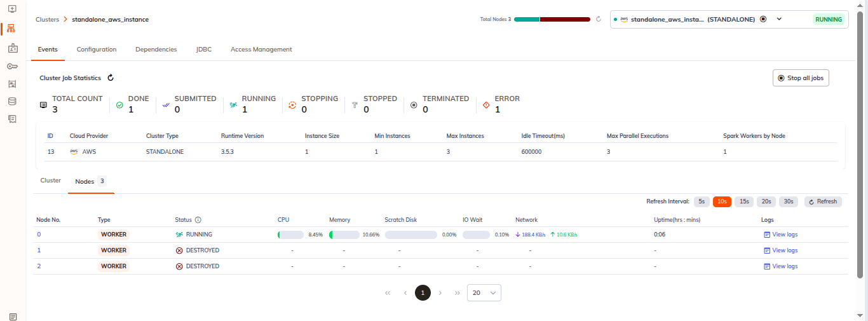This screenshot has height=321, width=868.
Task: Open node number 1 link
Action: 39,250
